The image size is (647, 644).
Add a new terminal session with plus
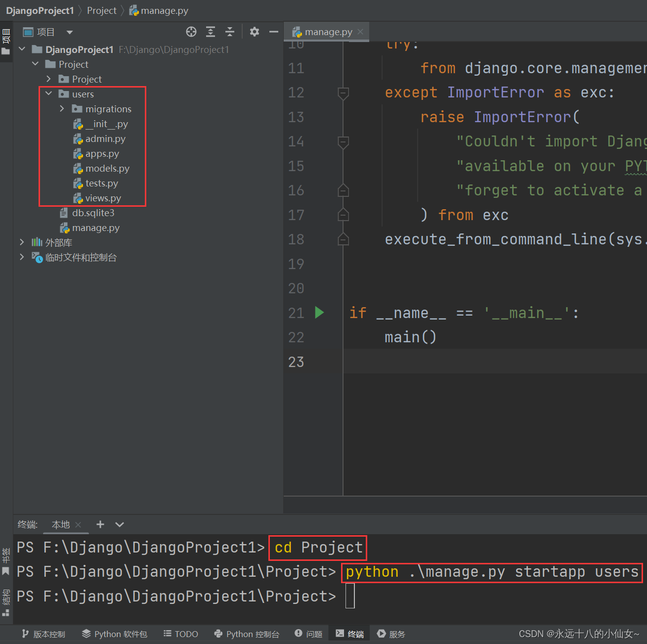100,524
